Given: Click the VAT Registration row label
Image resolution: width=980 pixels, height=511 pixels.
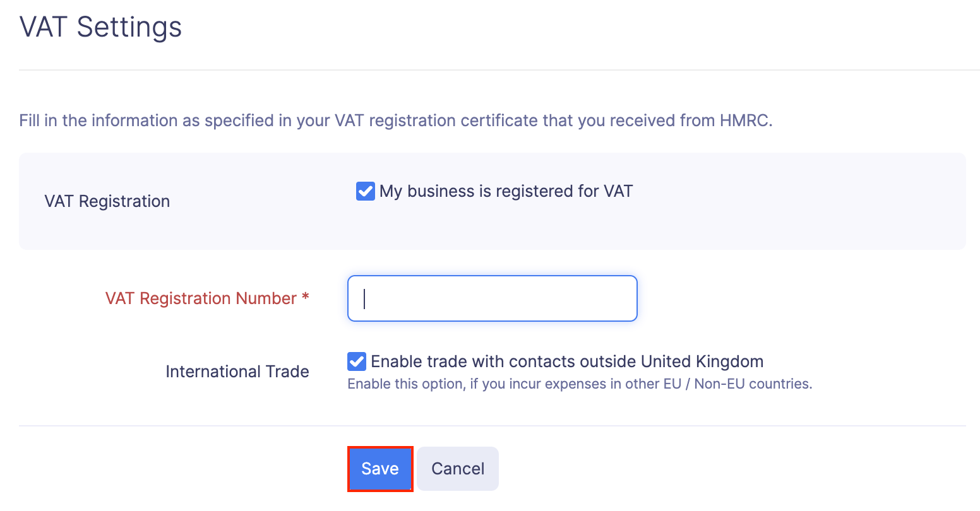Looking at the screenshot, I should tap(107, 201).
